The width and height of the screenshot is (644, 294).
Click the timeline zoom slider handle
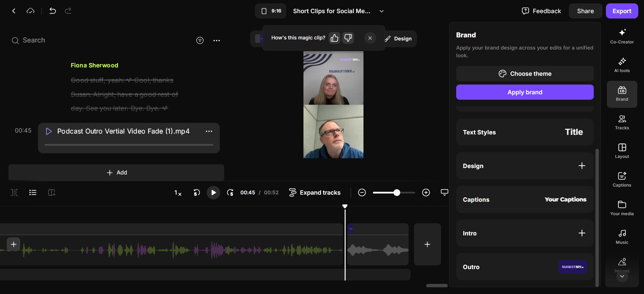point(397,193)
